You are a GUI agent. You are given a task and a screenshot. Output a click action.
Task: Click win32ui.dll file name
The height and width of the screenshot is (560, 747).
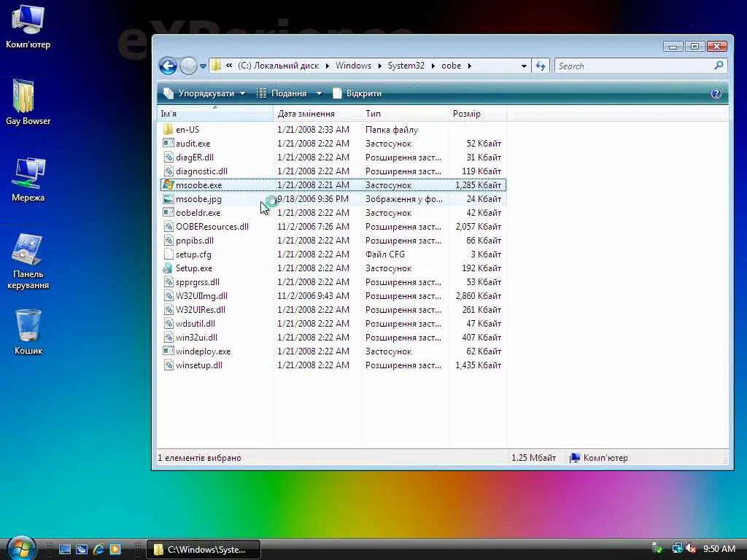click(x=196, y=337)
